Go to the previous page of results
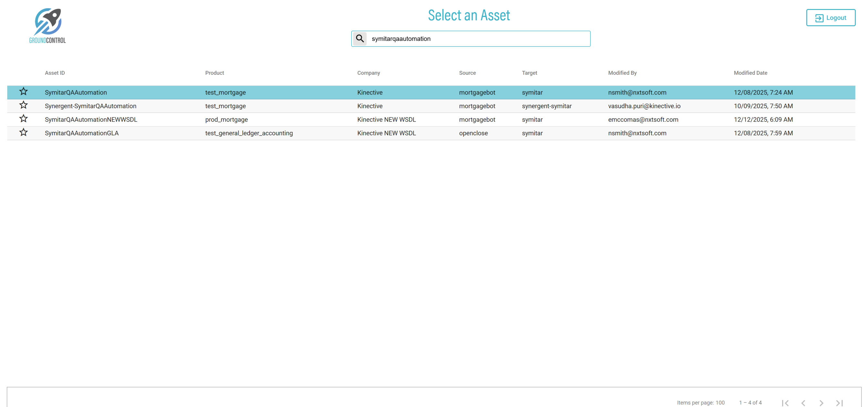868x407 pixels. click(803, 402)
